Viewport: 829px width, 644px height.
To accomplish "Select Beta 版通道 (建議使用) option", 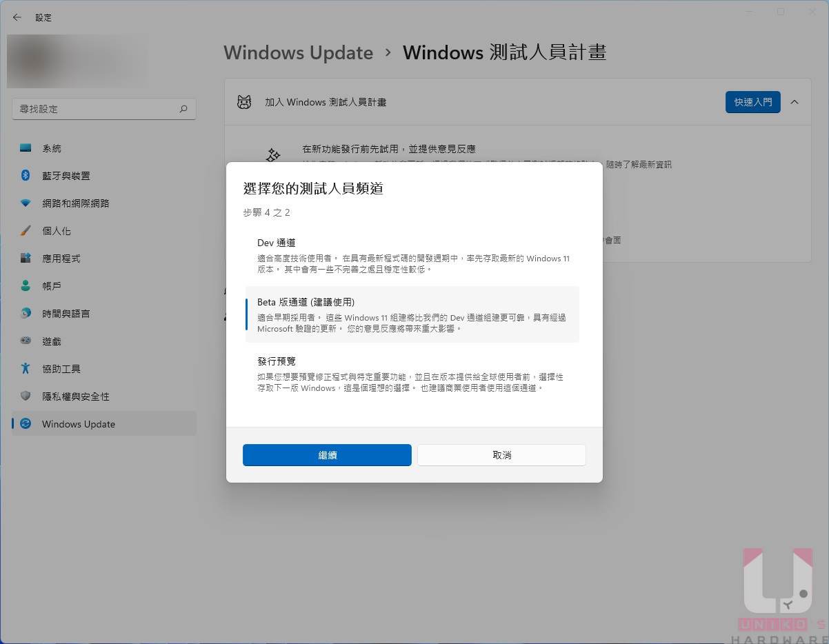I will coord(412,314).
